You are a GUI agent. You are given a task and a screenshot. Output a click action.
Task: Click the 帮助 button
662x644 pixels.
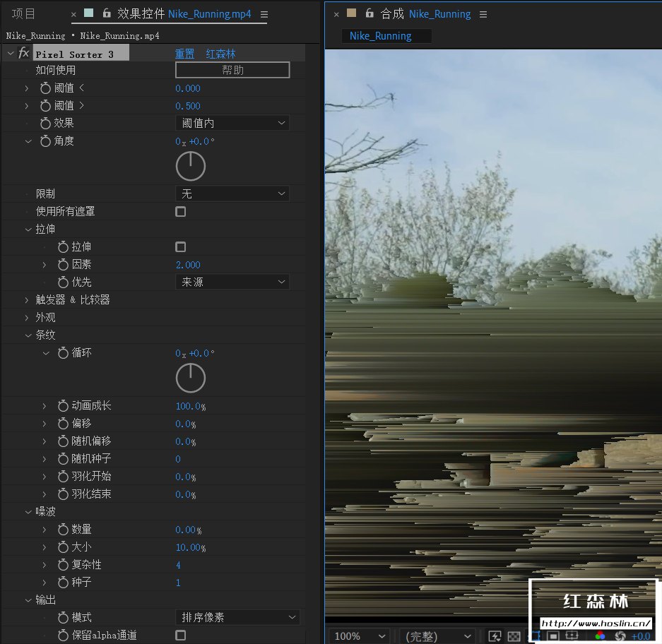[232, 70]
